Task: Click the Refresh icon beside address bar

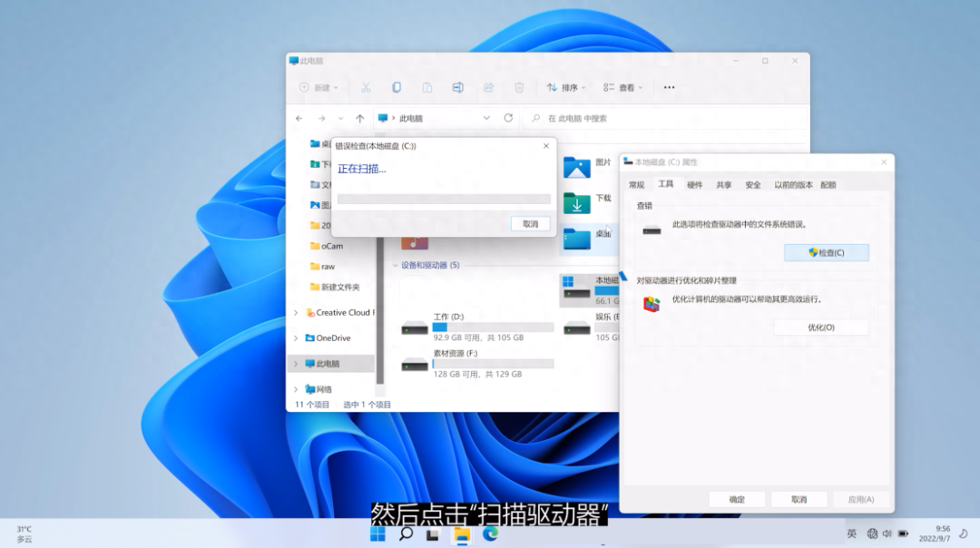Action: (x=508, y=118)
